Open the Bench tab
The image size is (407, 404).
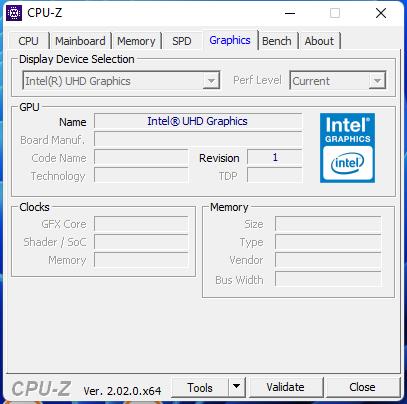(277, 41)
